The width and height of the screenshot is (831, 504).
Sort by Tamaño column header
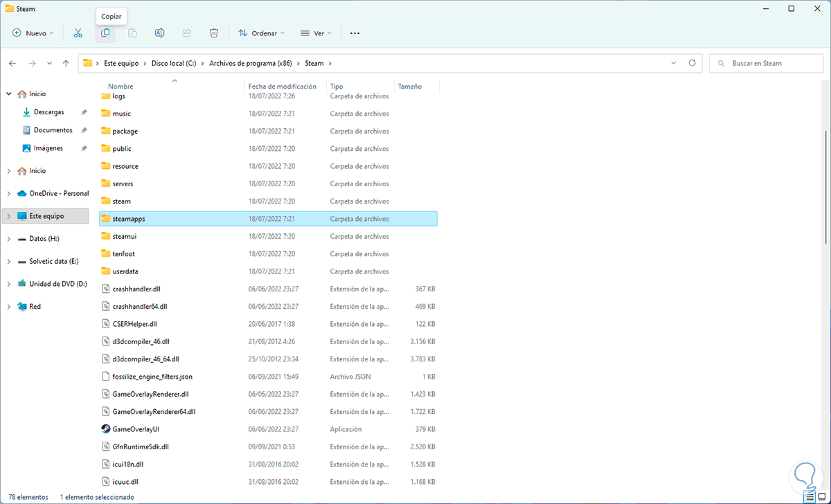pyautogui.click(x=409, y=87)
